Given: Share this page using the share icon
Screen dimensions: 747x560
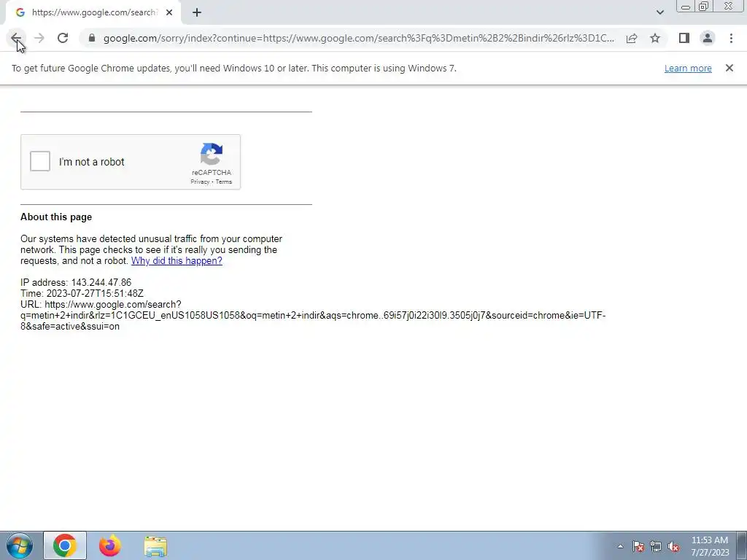Looking at the screenshot, I should [632, 38].
